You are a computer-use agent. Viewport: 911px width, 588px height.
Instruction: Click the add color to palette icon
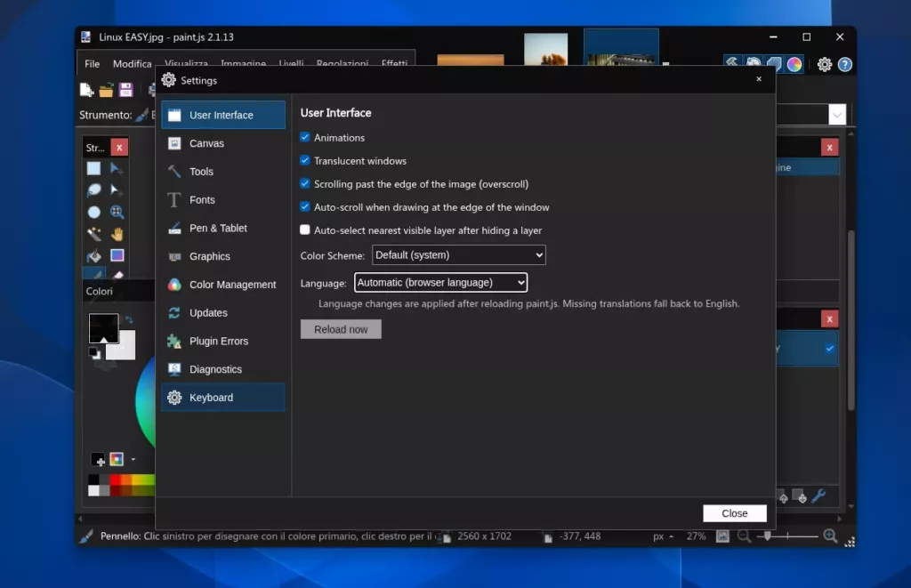(98, 460)
